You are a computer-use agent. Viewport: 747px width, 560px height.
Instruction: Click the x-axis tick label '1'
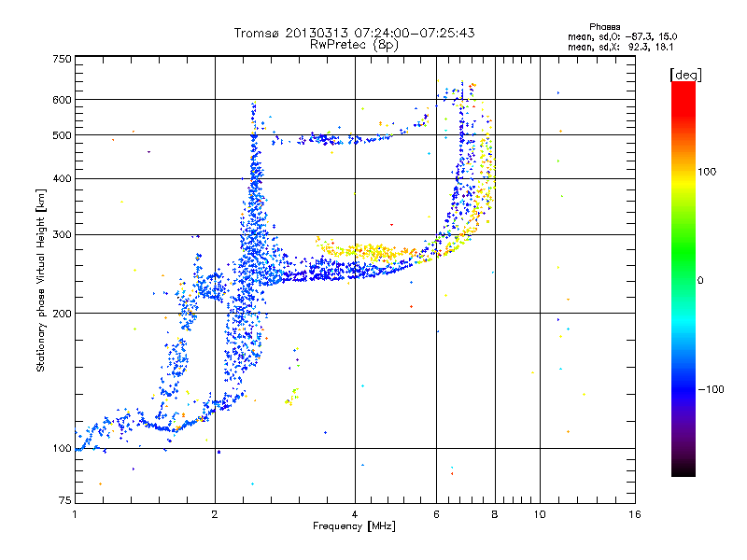click(x=75, y=514)
